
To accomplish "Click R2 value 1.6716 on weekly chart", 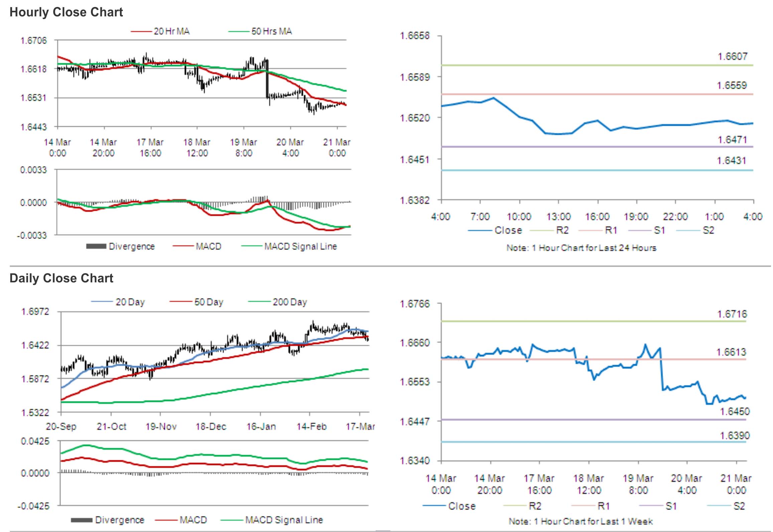I will pos(732,314).
